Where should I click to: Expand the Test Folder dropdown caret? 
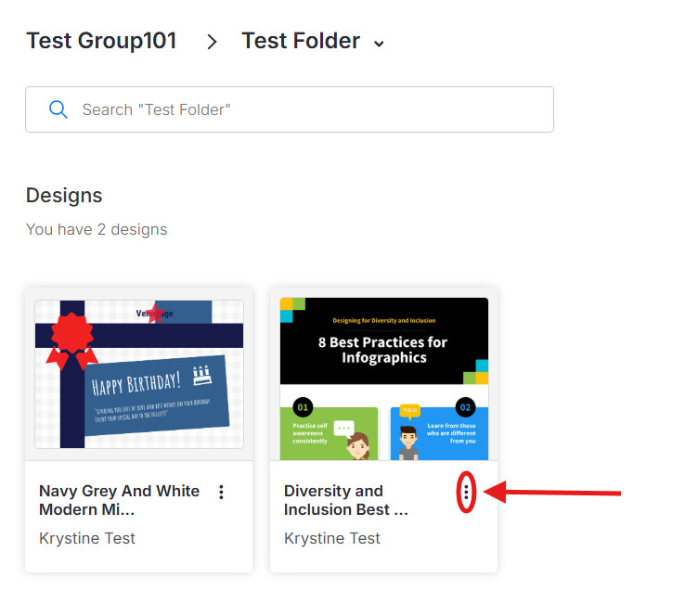pyautogui.click(x=378, y=44)
